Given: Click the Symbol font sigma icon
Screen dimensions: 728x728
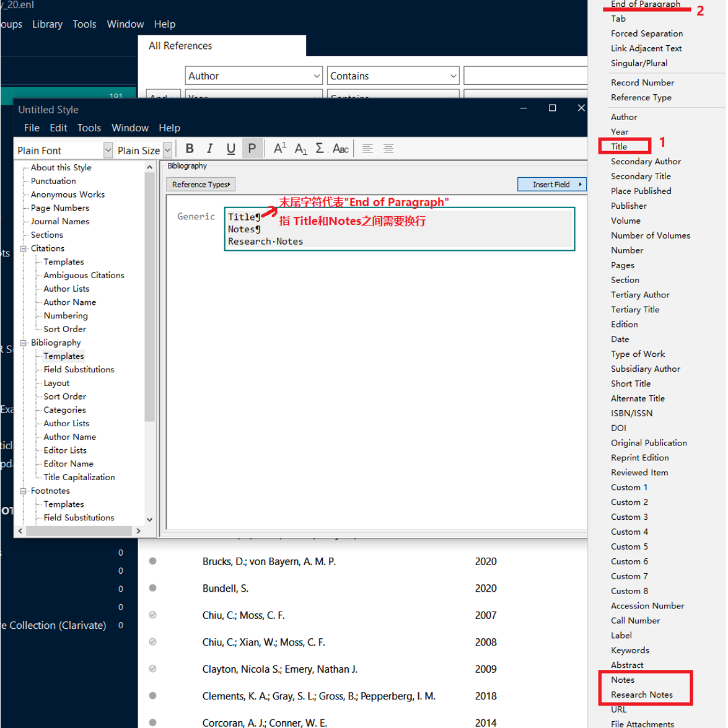Looking at the screenshot, I should (x=321, y=149).
